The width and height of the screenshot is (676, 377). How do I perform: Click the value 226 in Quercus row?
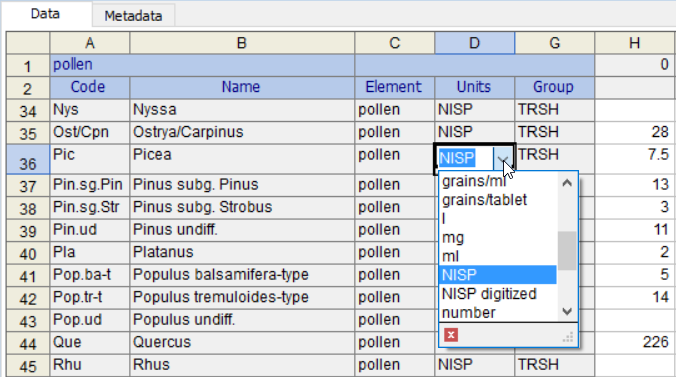[635, 343]
